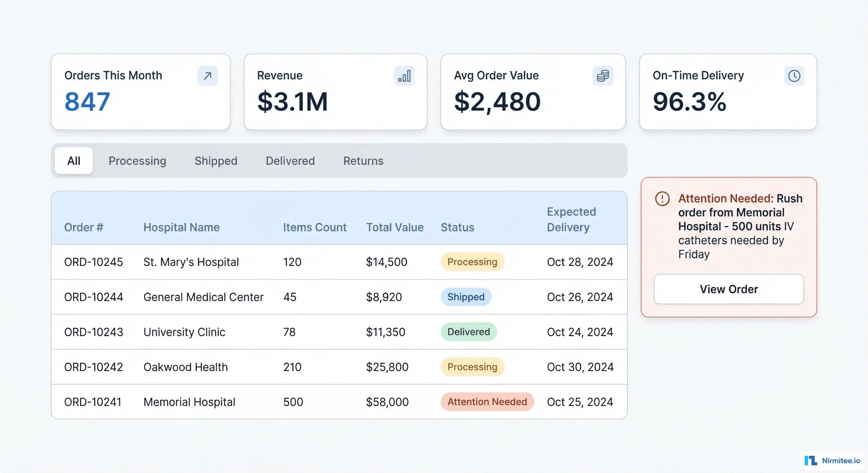Click the Items Count column header
Image resolution: width=868 pixels, height=473 pixels.
[x=315, y=227]
